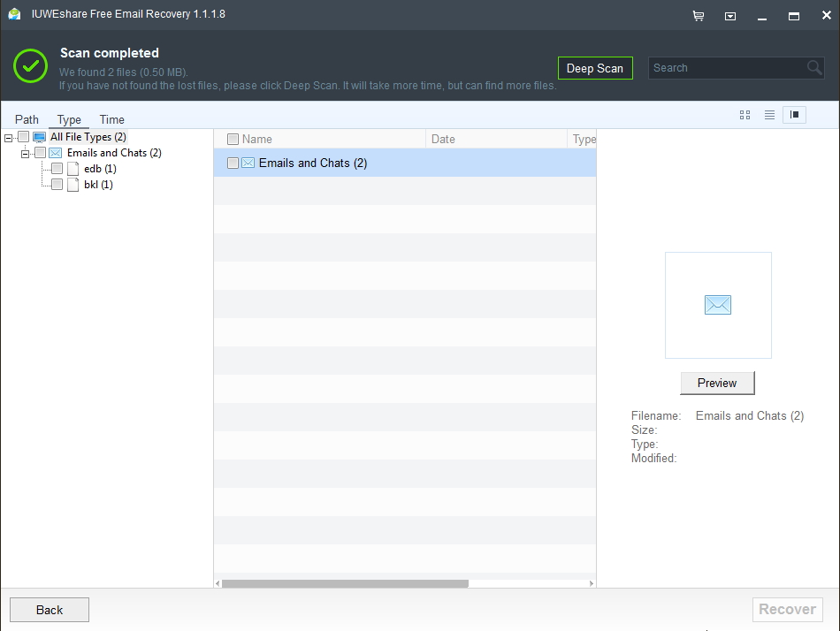
Task: Tick the All File Types checkbox
Action: [24, 137]
